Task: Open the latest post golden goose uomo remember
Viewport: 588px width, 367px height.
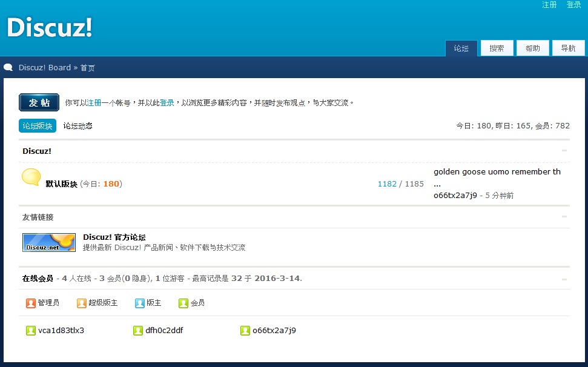Action: pos(497,177)
